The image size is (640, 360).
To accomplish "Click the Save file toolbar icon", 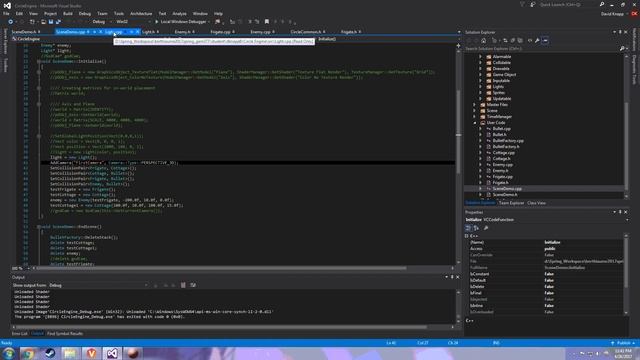I will coord(51,22).
